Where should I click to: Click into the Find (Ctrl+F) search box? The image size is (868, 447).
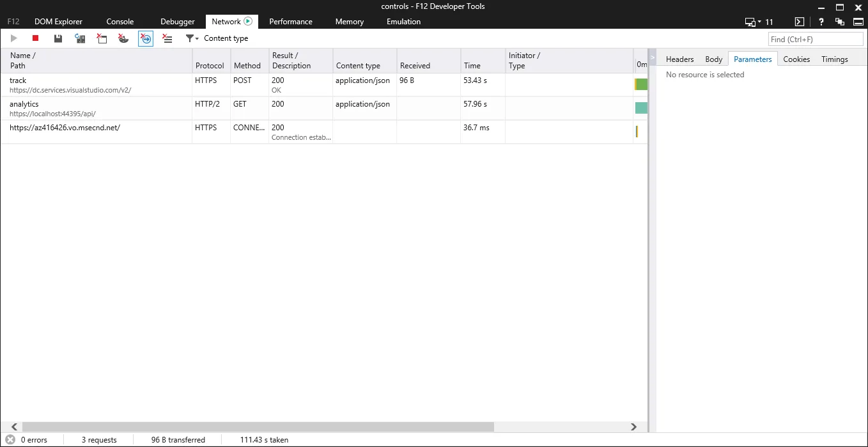point(816,39)
